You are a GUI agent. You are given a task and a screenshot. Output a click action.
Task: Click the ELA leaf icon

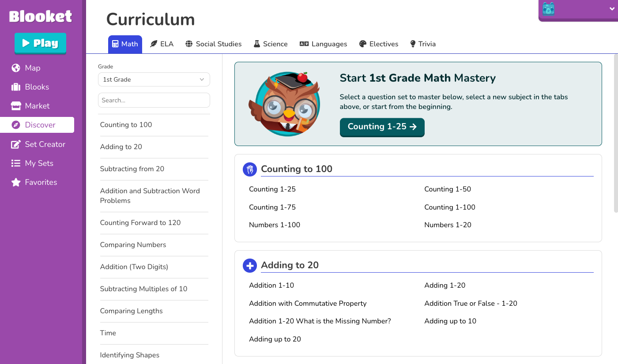[x=154, y=44]
